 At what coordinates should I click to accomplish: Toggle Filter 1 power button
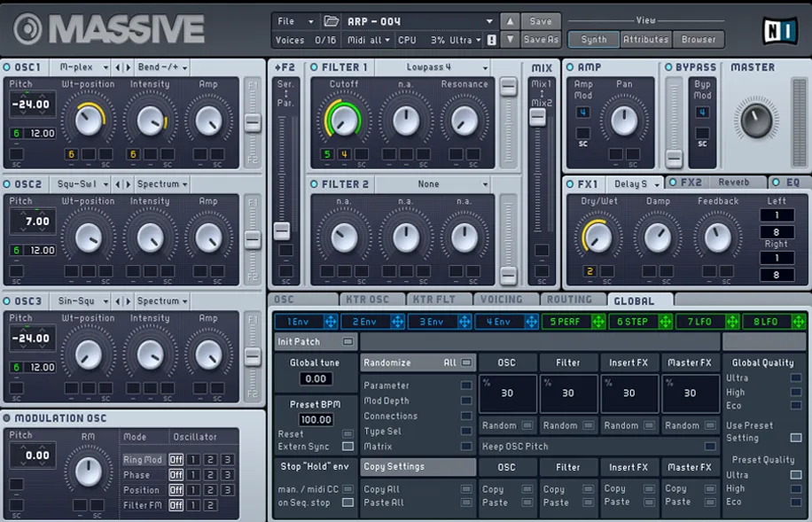314,67
